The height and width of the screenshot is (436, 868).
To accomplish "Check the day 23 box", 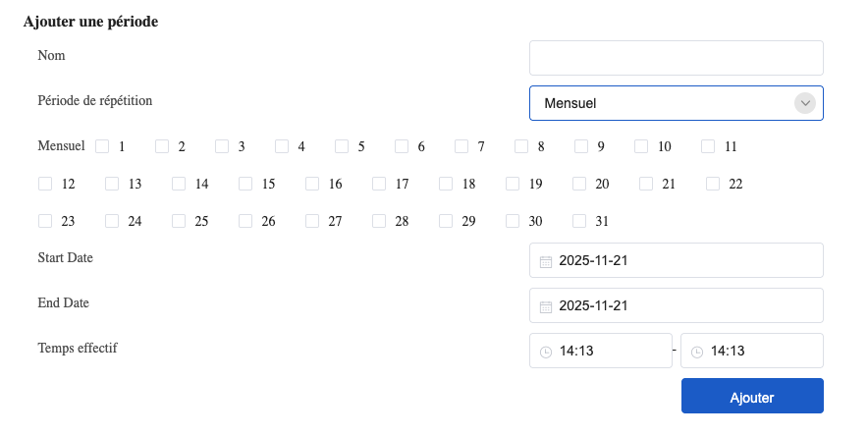I will pos(45,221).
